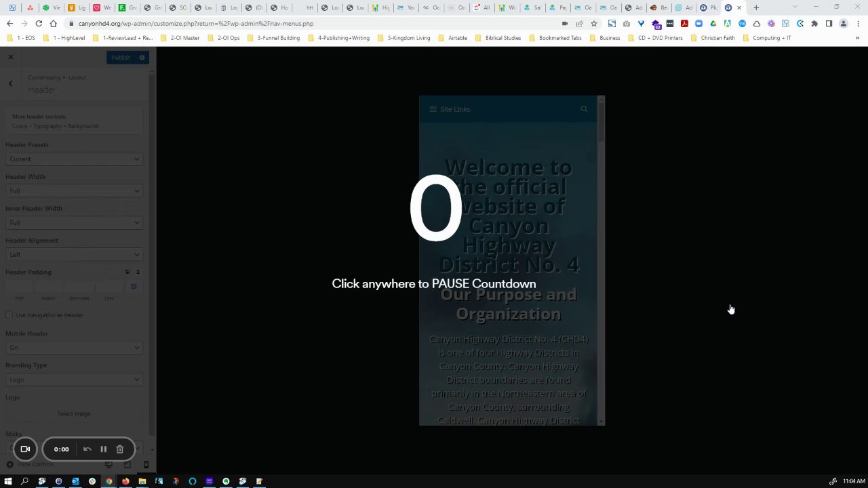Open the Header Width dropdown

coord(74,191)
